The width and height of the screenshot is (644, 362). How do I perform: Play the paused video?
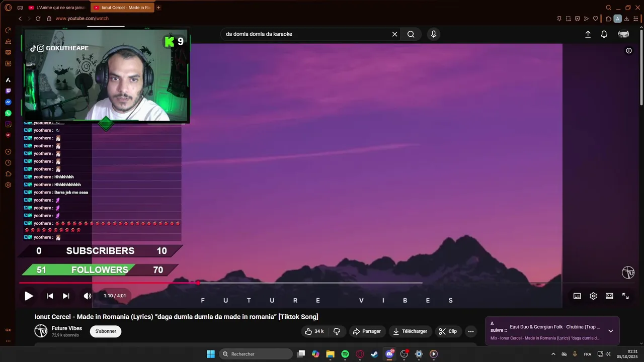tap(29, 296)
